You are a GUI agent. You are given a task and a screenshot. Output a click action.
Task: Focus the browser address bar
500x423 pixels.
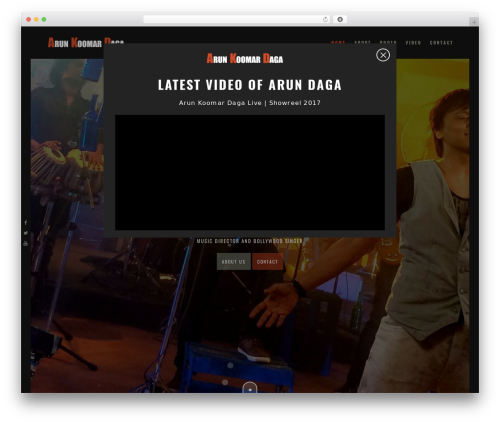click(232, 19)
